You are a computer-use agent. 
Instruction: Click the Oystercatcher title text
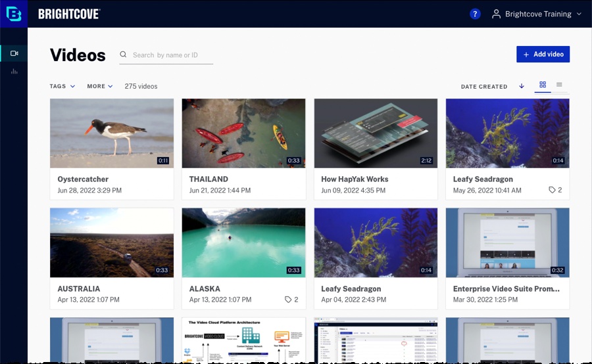coord(83,179)
